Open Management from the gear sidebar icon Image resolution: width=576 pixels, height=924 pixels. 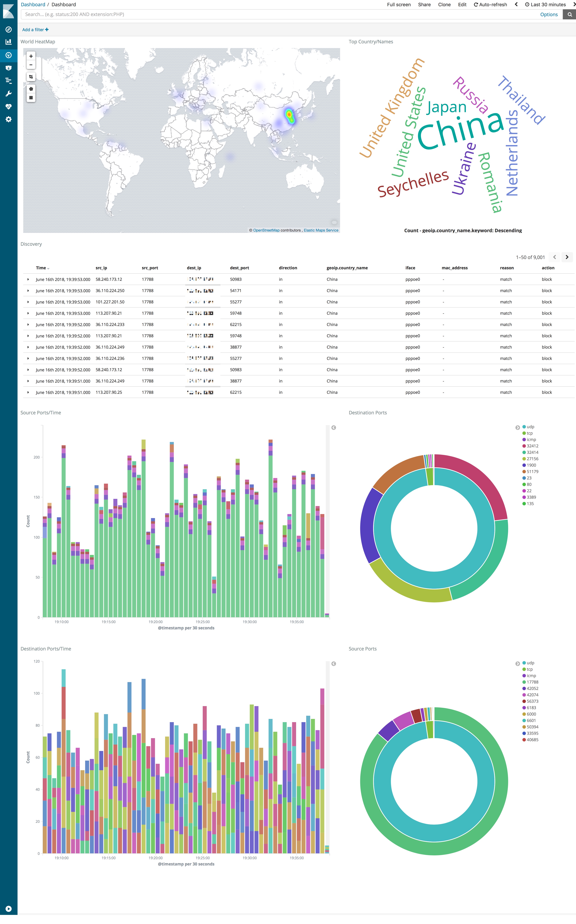coord(8,119)
